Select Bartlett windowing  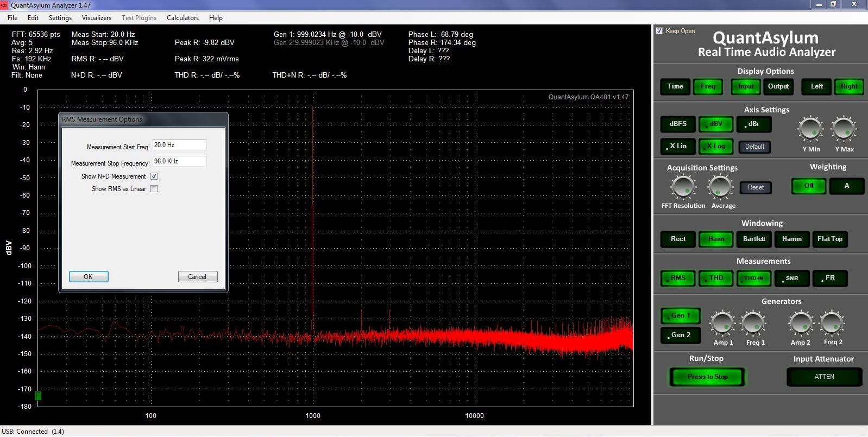754,239
